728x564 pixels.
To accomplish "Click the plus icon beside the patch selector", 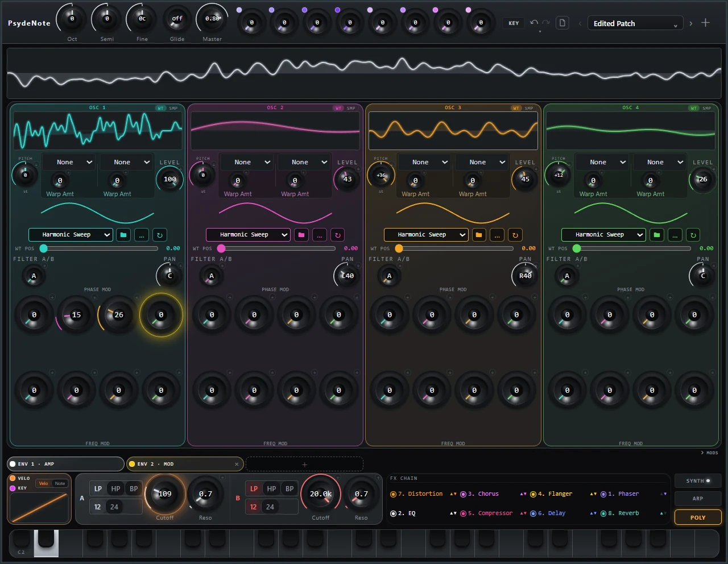I will coord(706,23).
